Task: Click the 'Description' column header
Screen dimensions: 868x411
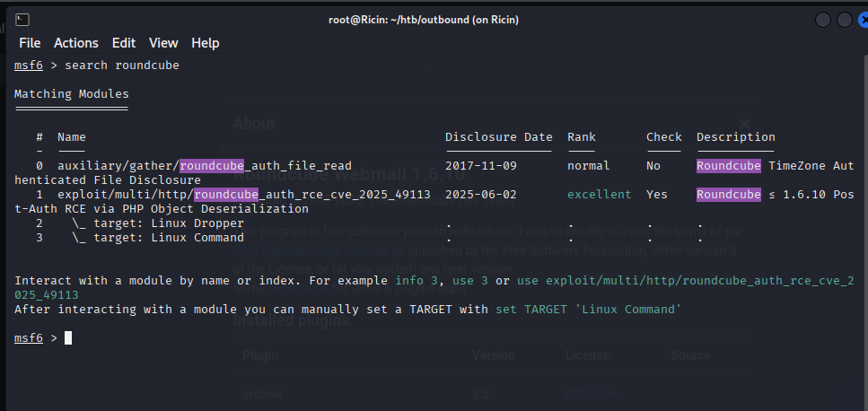Action: point(736,137)
